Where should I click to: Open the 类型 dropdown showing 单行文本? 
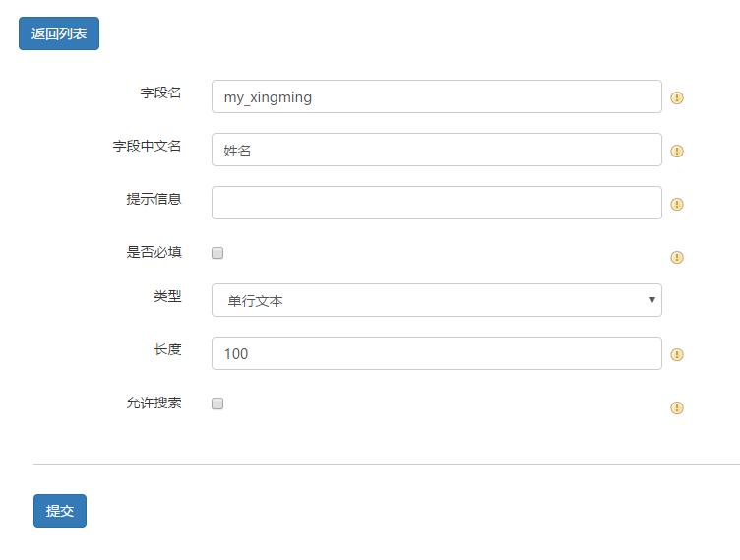tap(436, 301)
